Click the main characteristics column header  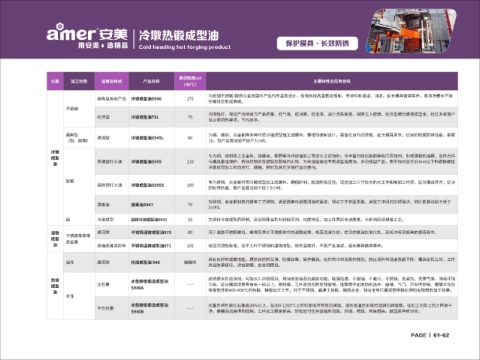[x=332, y=81]
